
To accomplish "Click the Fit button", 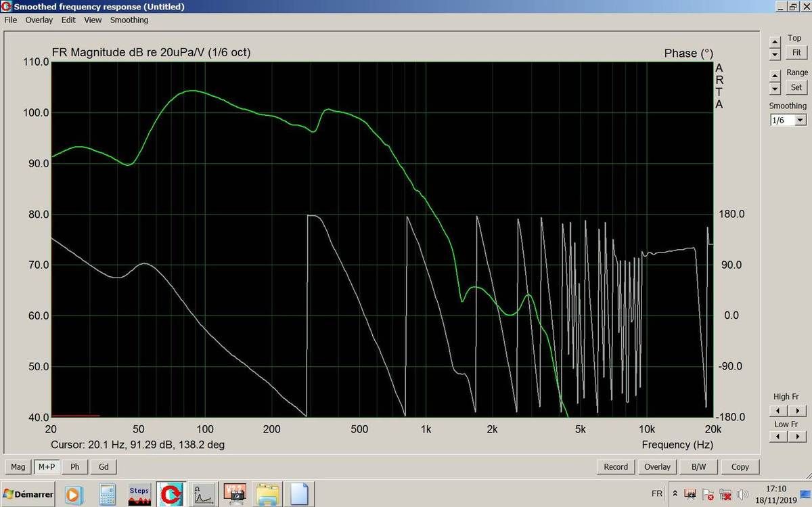I will [796, 52].
